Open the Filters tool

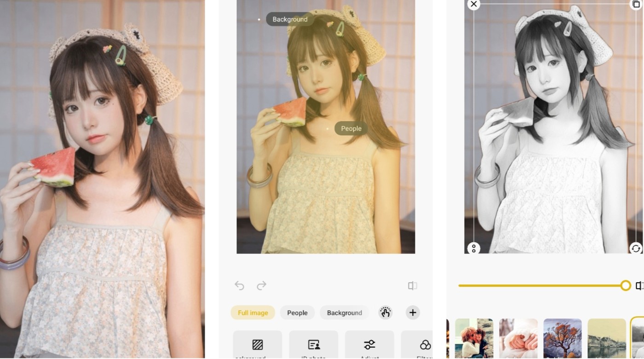click(421, 345)
